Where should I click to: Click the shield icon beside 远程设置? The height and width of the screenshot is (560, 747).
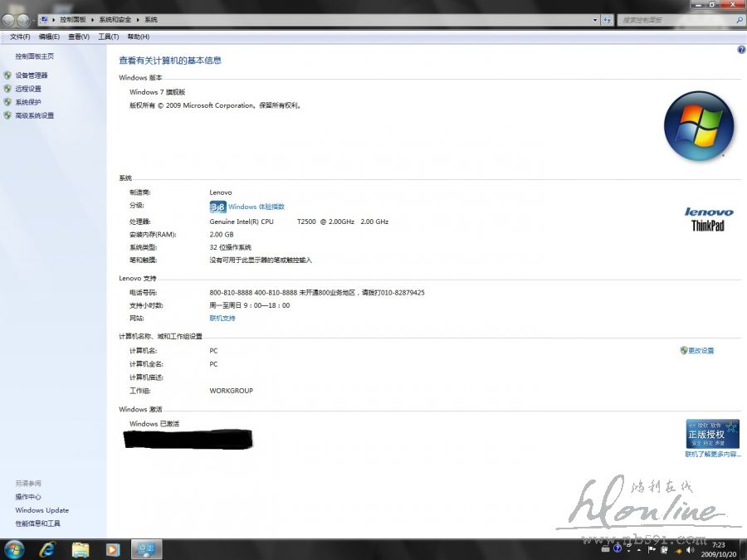[x=7, y=89]
